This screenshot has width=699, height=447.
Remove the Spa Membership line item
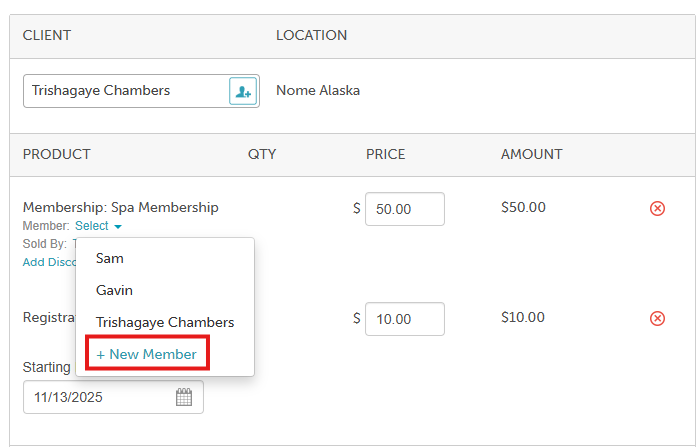(x=657, y=208)
